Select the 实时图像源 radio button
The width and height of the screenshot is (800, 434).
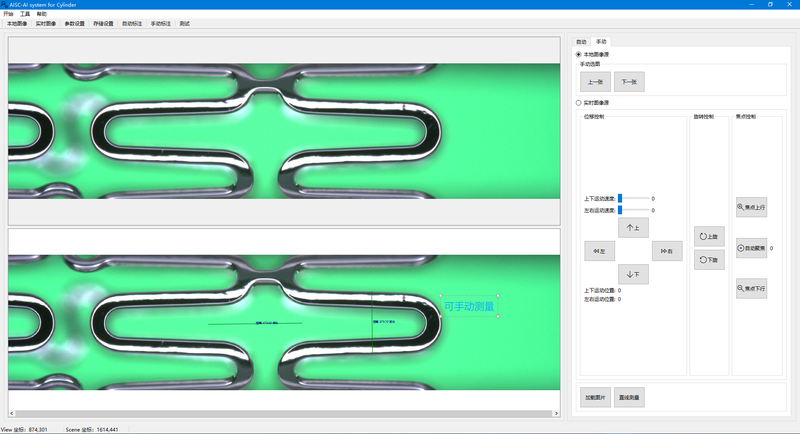click(578, 102)
